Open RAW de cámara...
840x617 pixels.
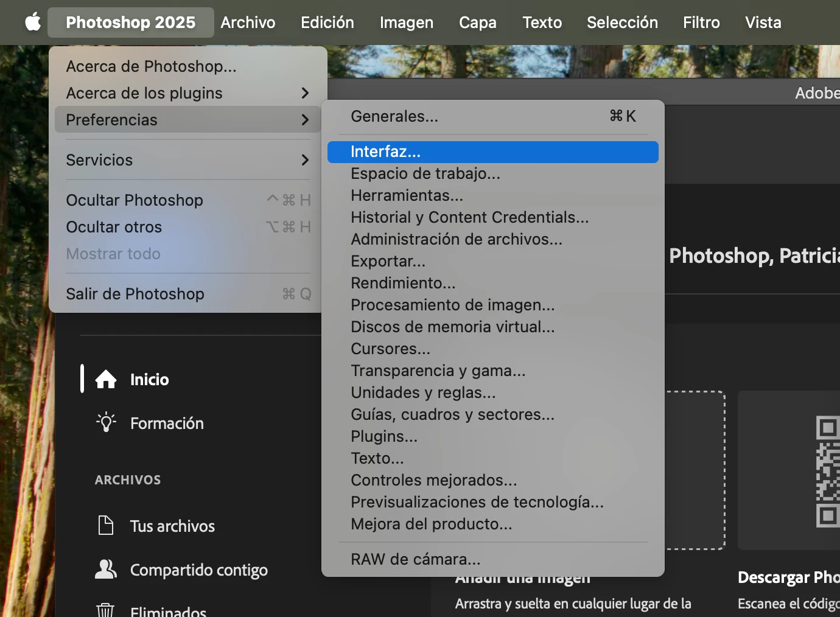(493, 559)
